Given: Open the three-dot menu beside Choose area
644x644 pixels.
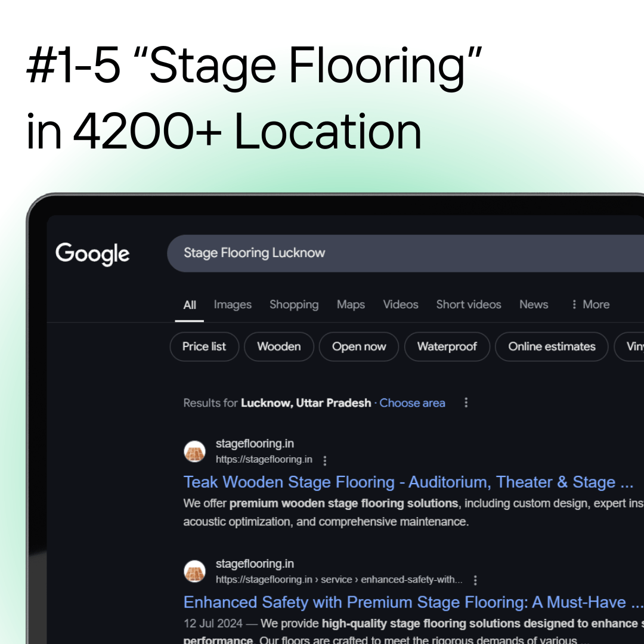Looking at the screenshot, I should [x=466, y=402].
